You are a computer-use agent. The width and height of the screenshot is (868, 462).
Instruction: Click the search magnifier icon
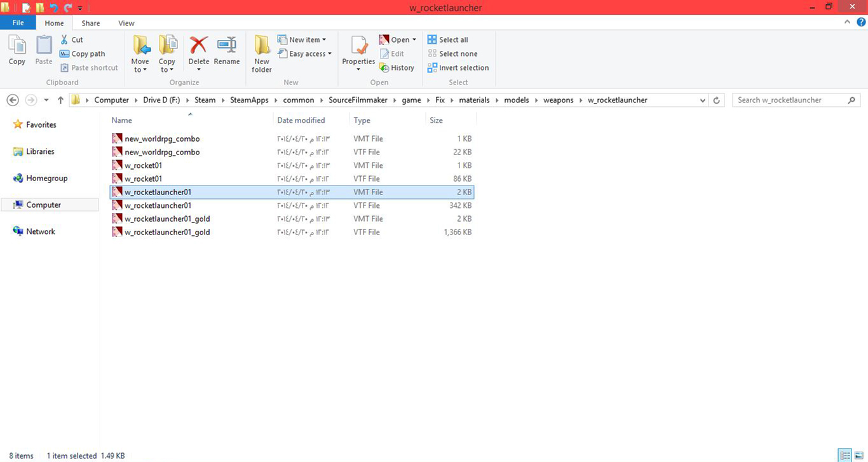point(852,100)
